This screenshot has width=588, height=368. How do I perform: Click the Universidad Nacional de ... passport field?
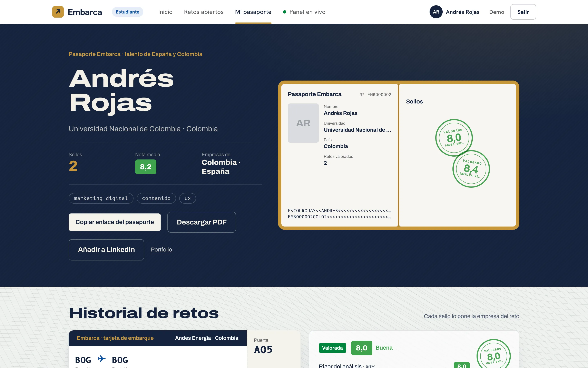[x=357, y=130]
